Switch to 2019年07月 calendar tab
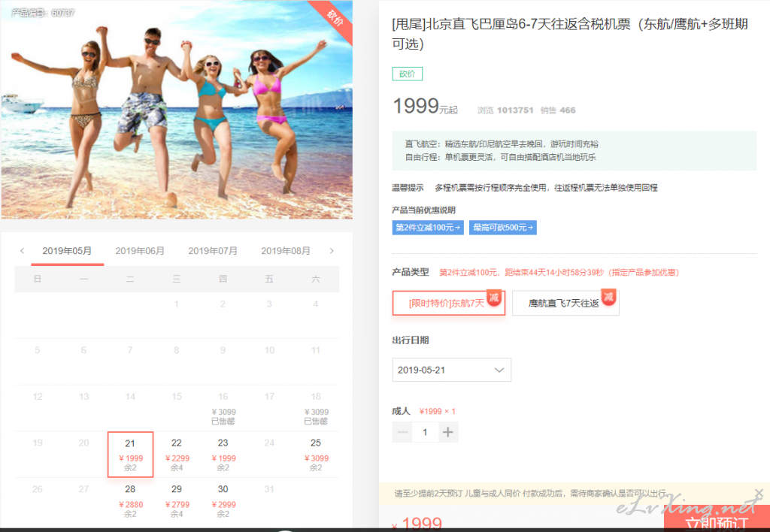Screen dimensions: 770x532 pos(213,251)
